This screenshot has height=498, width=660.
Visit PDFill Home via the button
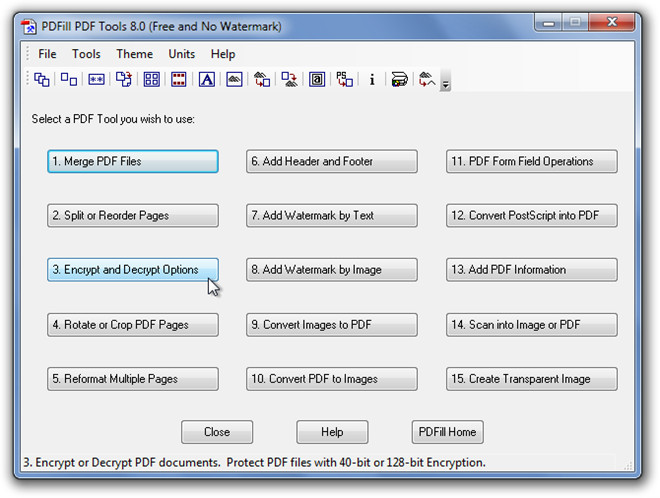(x=447, y=432)
